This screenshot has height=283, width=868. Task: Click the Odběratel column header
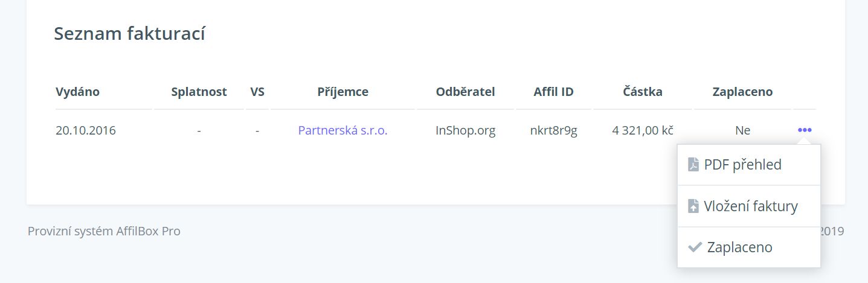coord(465,92)
